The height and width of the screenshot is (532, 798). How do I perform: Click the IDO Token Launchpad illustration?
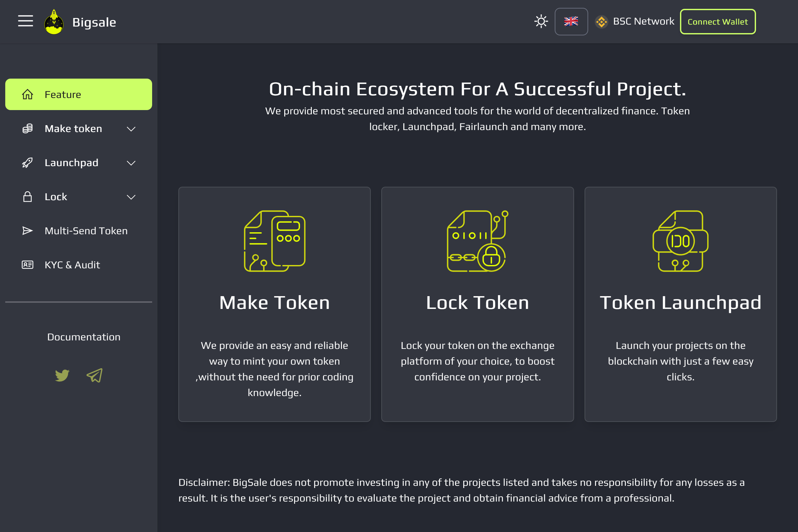[x=681, y=241]
